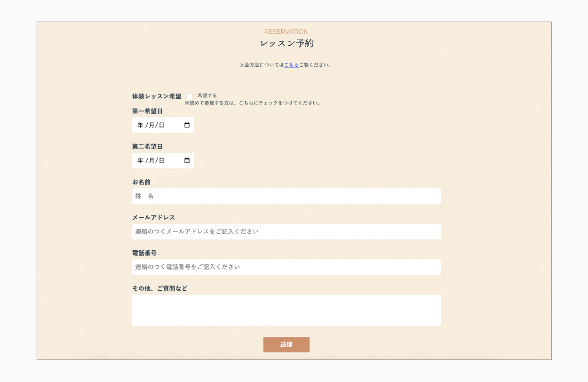Focus the お名前 input with 姓 名 placeholder
The width and height of the screenshot is (588, 382).
pyautogui.click(x=286, y=196)
